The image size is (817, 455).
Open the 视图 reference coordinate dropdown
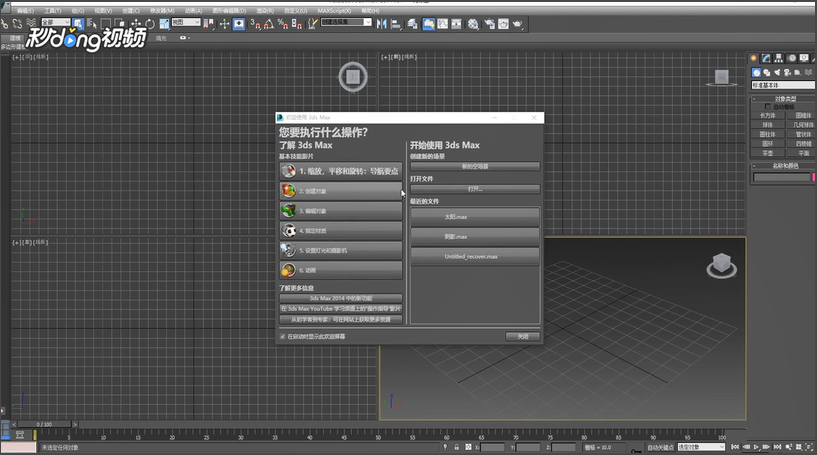point(186,22)
